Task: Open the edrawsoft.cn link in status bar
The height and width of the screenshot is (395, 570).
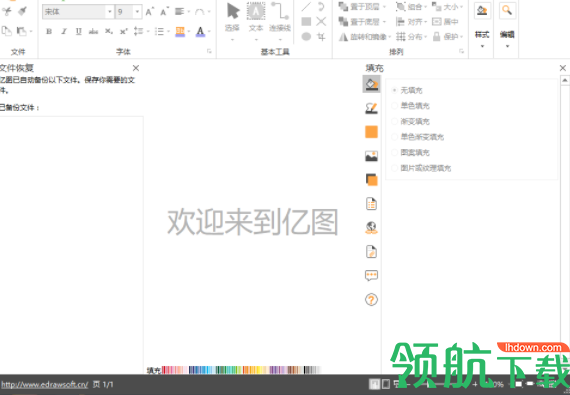Action: pos(44,384)
